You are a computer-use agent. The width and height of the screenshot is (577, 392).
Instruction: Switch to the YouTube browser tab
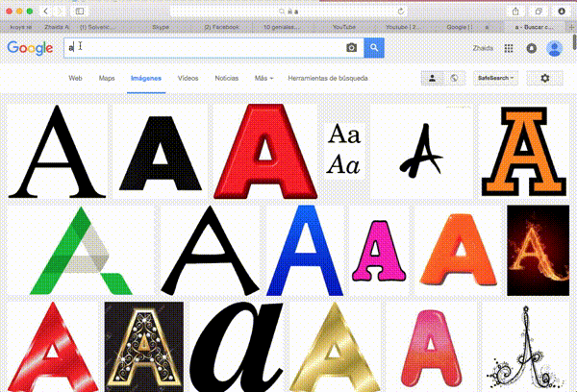pos(343,27)
